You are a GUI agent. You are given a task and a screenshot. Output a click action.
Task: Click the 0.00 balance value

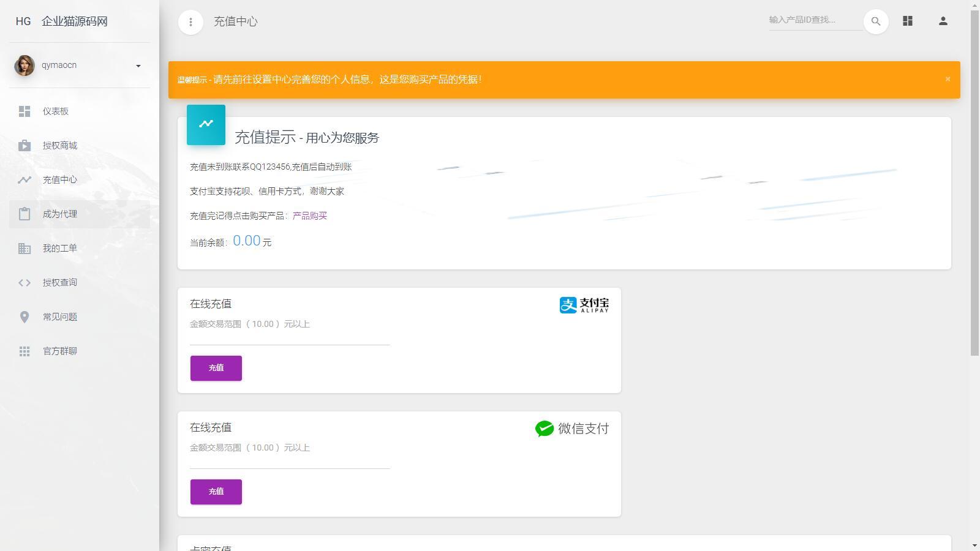pos(247,241)
